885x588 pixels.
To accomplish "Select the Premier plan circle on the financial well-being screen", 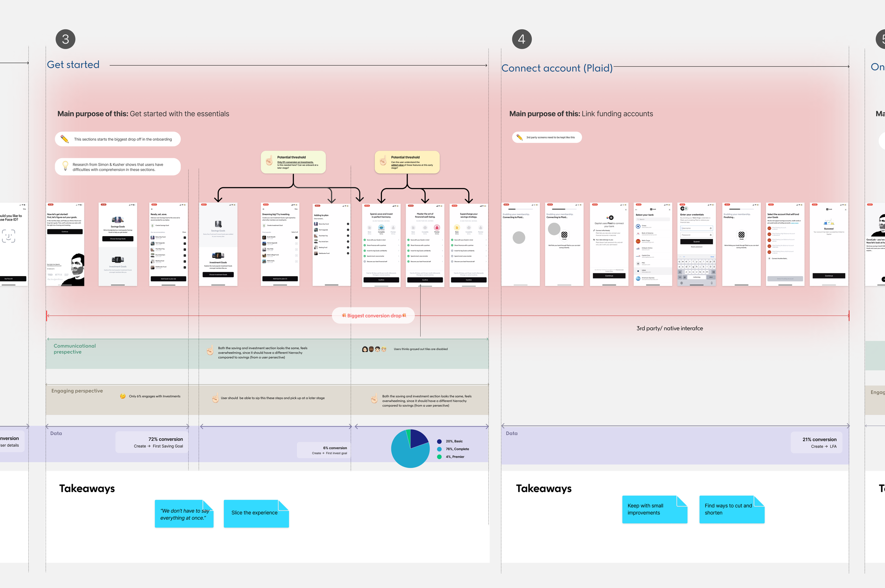I will [x=437, y=228].
